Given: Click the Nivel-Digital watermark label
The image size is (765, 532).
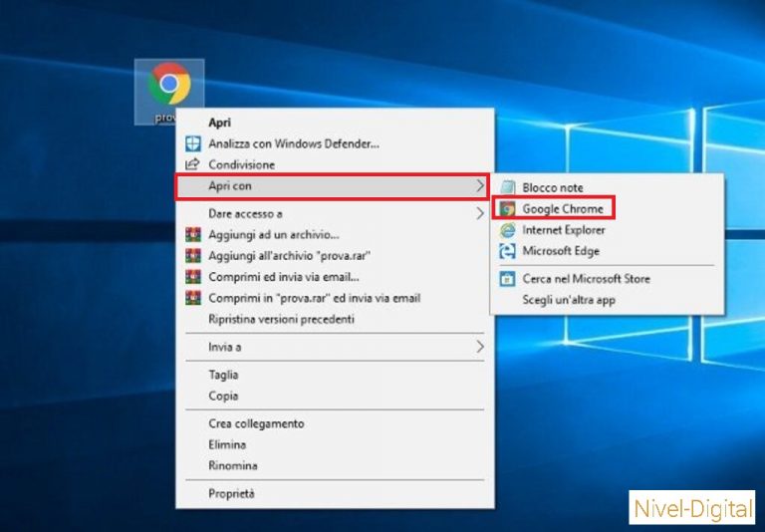Looking at the screenshot, I should tap(692, 510).
